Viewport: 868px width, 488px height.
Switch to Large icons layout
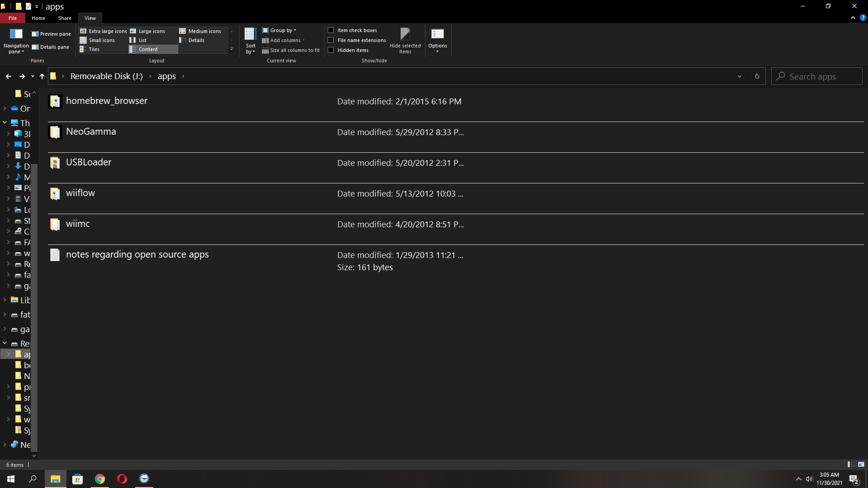click(x=147, y=31)
